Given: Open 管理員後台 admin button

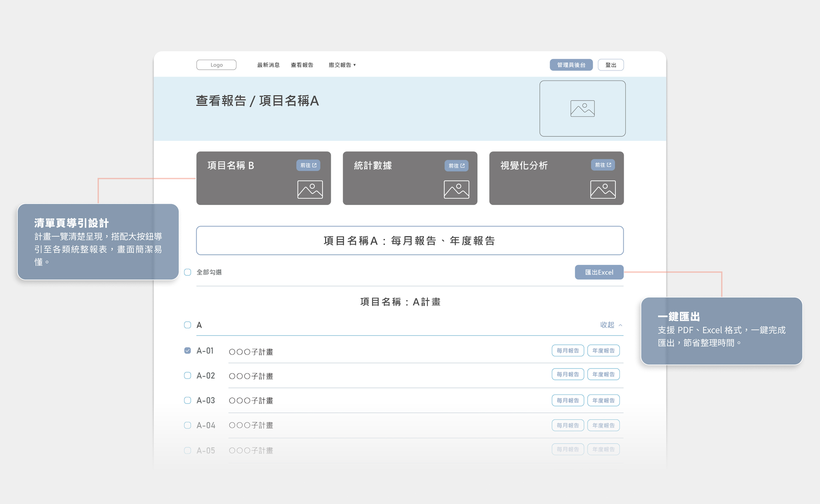Looking at the screenshot, I should click(571, 65).
